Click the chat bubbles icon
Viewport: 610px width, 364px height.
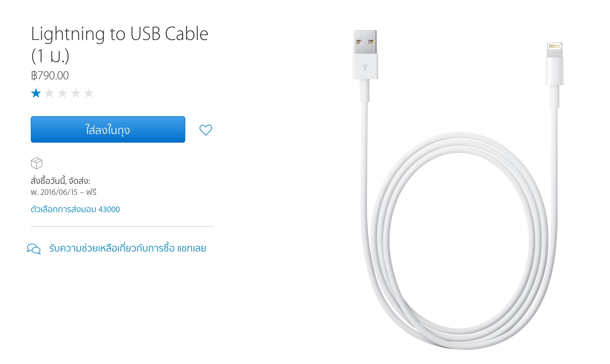[x=34, y=249]
